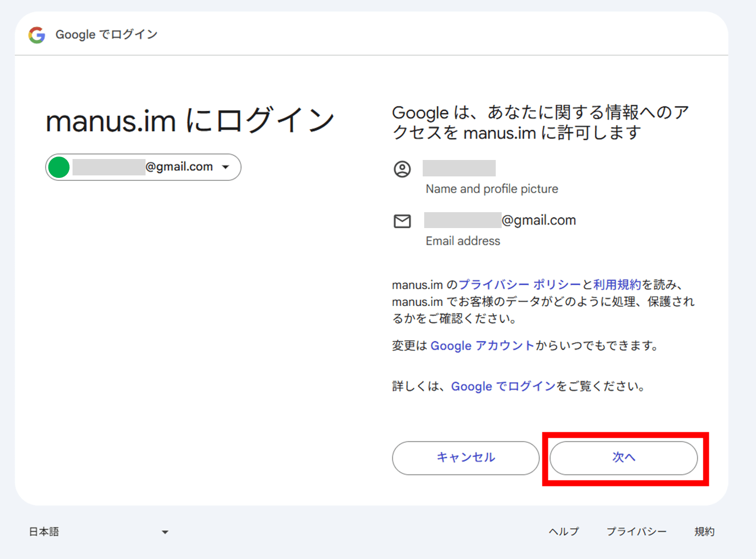
Task: Click the "Name and profile picture" text
Action: coord(492,189)
